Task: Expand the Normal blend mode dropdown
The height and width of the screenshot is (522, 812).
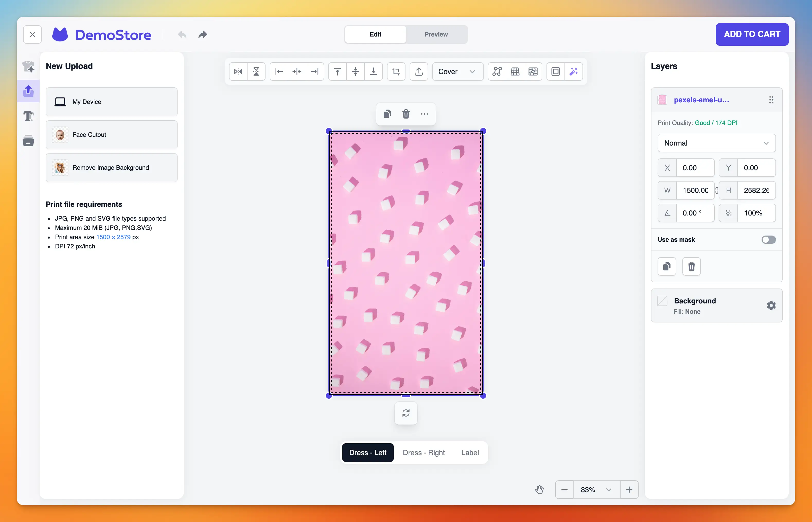Action: (x=716, y=143)
